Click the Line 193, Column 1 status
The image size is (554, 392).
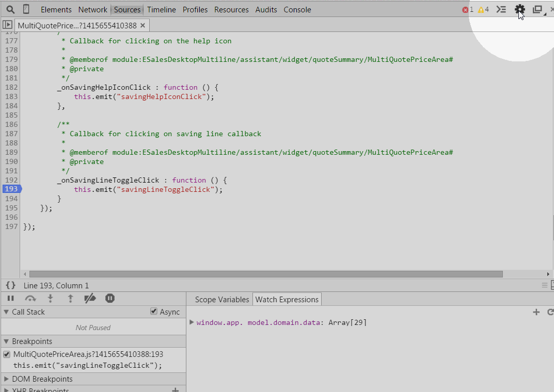click(56, 285)
